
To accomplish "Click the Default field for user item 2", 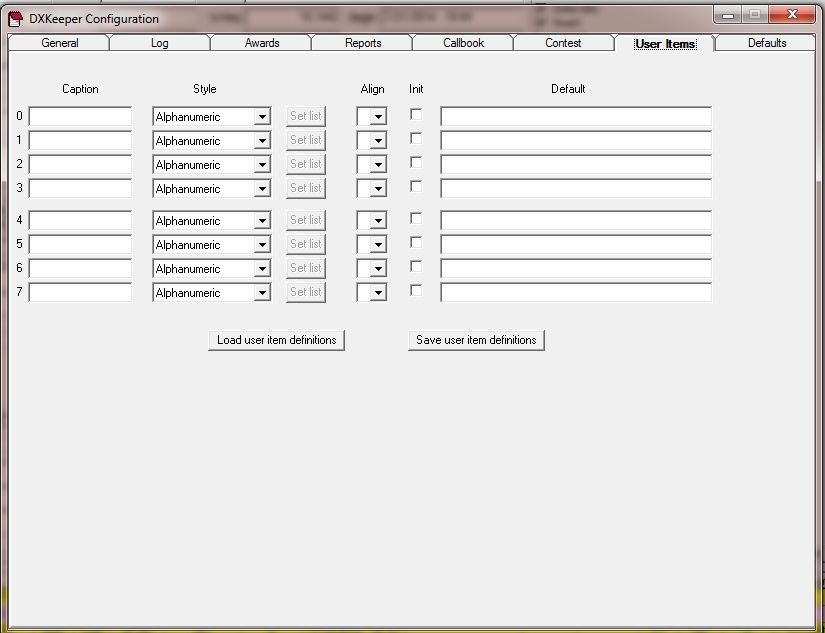I will click(x=576, y=165).
